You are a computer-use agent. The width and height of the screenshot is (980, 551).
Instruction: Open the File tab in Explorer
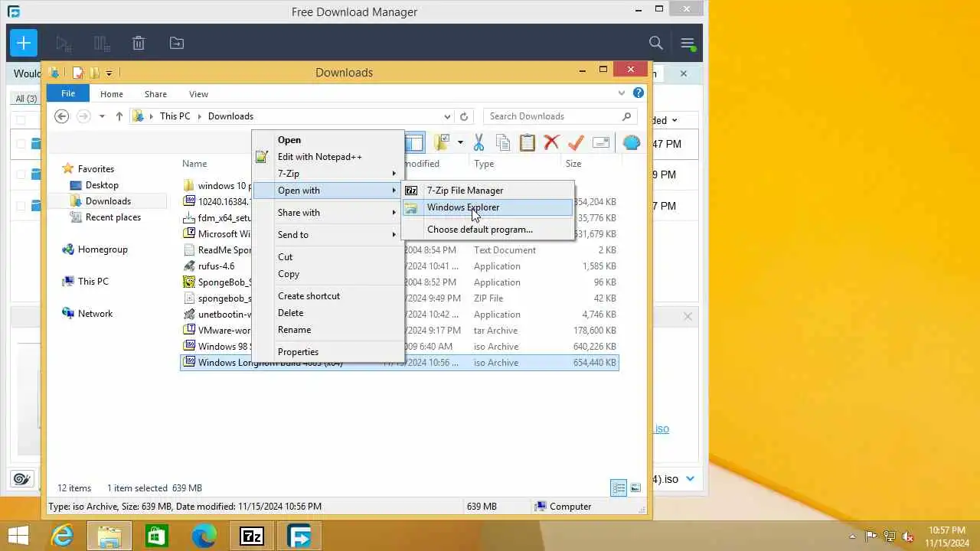[68, 93]
